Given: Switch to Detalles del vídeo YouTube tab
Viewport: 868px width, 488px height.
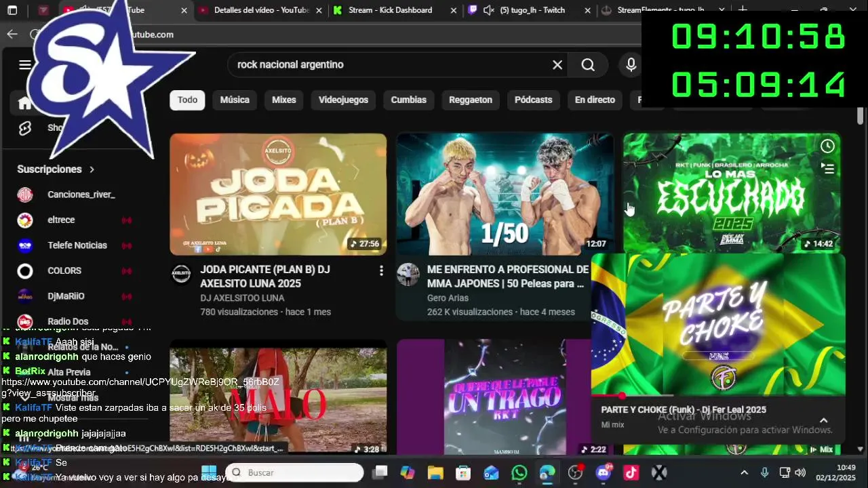Looking at the screenshot, I should click(261, 10).
